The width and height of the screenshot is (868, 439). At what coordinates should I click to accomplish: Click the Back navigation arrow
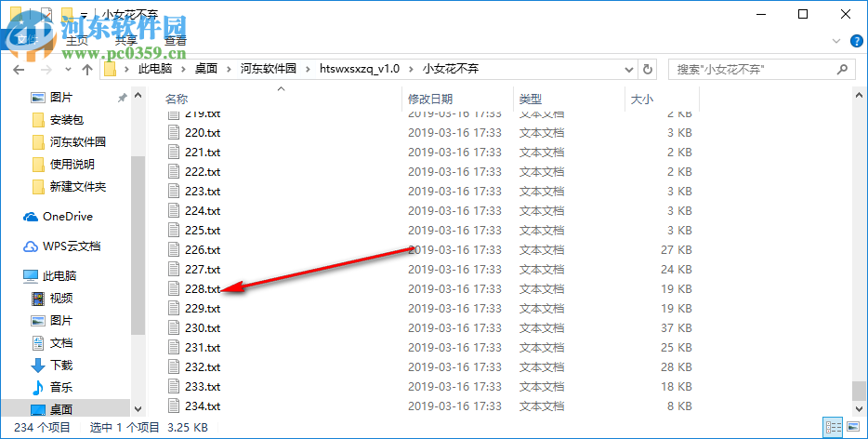coord(19,69)
